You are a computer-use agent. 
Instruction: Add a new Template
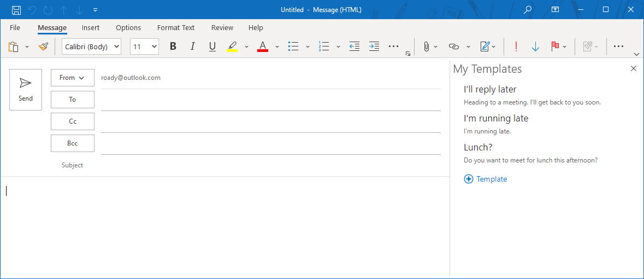click(486, 179)
